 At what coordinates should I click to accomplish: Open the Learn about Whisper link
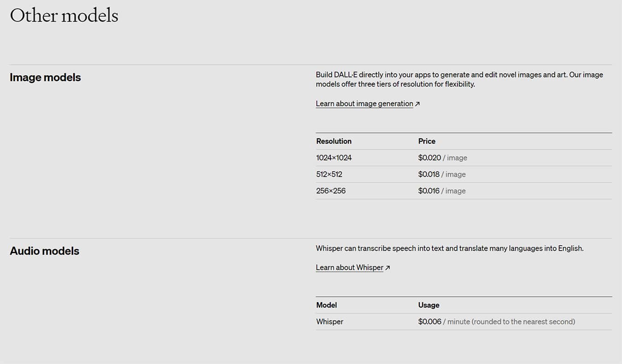pos(349,268)
